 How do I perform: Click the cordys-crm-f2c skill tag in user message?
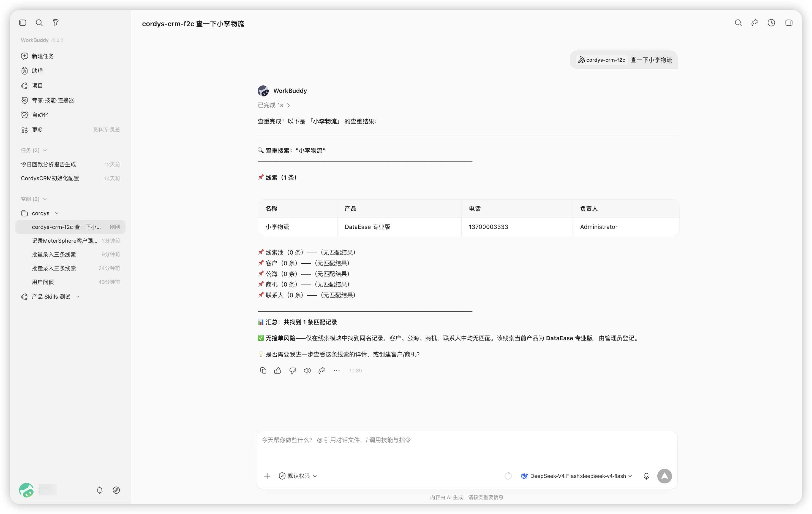[x=602, y=60]
